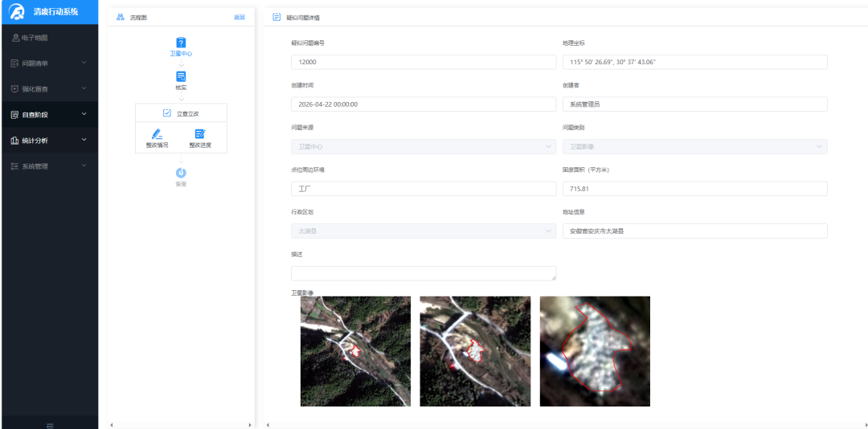Select the 核实 flowchart node icon
Screen dimensions: 868x429
click(x=181, y=76)
